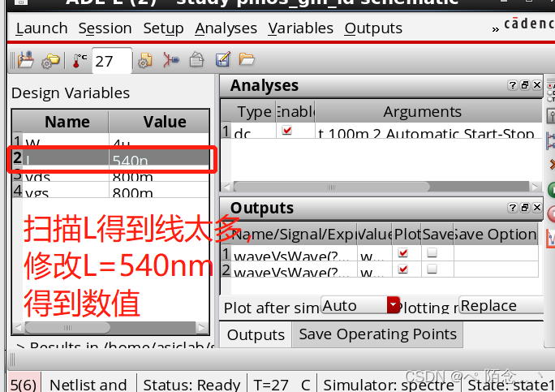Select the design variable row vds
The image size is (555, 392).
111,176
